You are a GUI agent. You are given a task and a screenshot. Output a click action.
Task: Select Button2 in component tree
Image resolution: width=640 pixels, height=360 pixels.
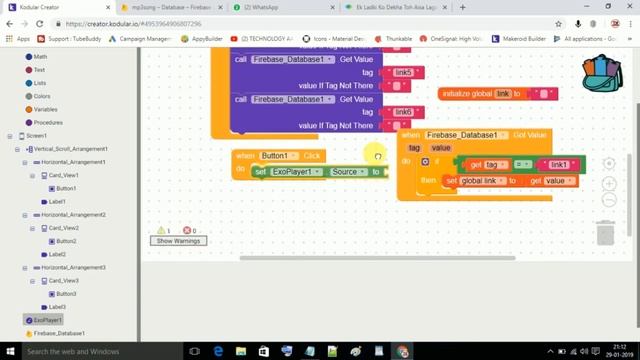pos(62,241)
